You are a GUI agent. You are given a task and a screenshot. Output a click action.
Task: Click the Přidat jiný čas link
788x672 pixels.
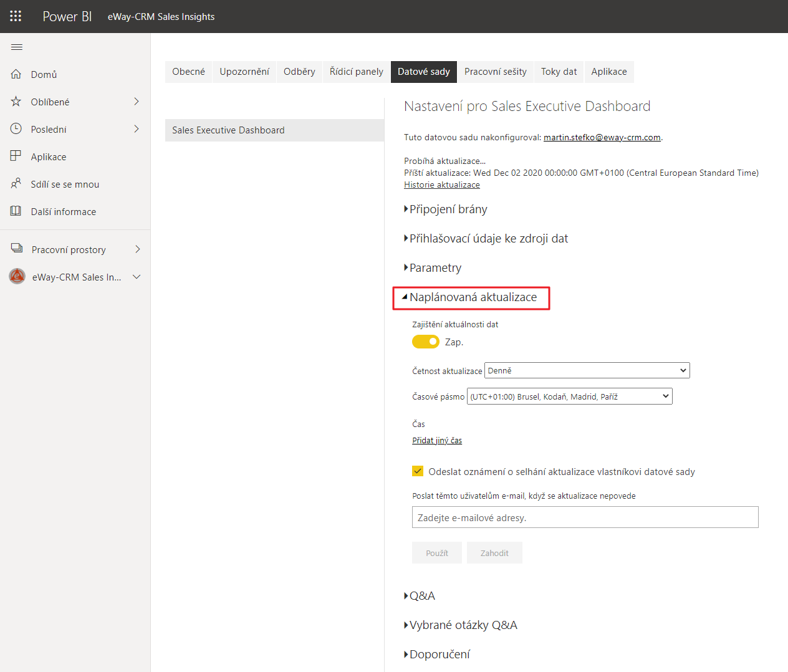tap(437, 440)
